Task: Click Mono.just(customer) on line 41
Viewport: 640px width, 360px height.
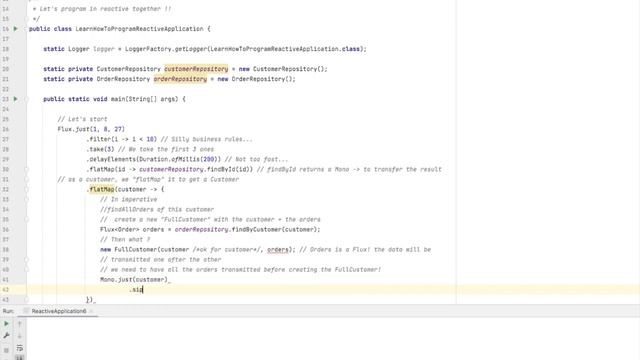Action: pyautogui.click(x=134, y=280)
